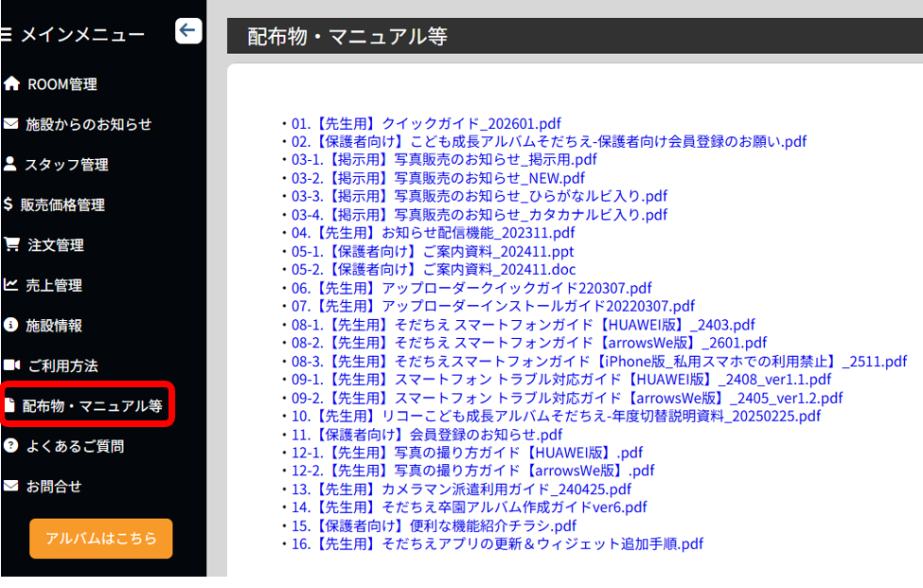Click the person icon for スタッフ管理
The image size is (923, 588).
(x=10, y=164)
